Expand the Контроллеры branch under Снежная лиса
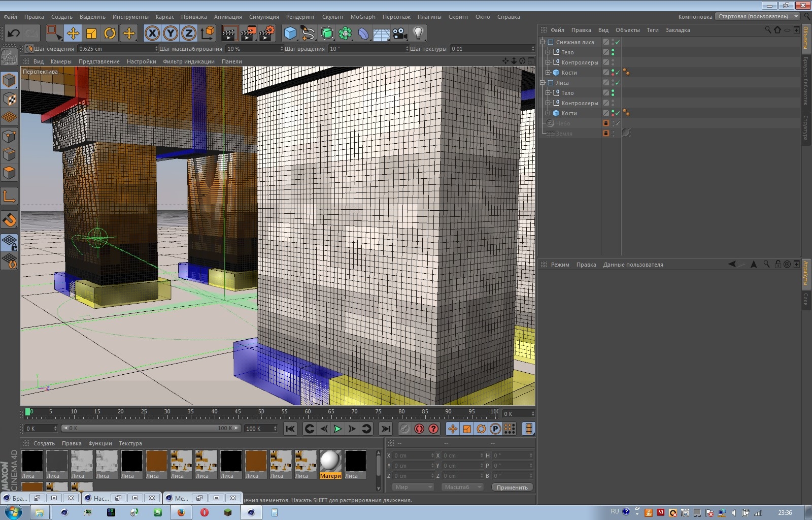Image resolution: width=812 pixels, height=520 pixels. pos(548,62)
